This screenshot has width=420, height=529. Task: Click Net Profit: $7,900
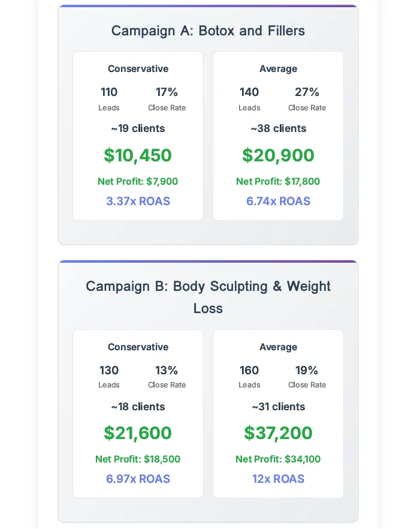coord(138,181)
